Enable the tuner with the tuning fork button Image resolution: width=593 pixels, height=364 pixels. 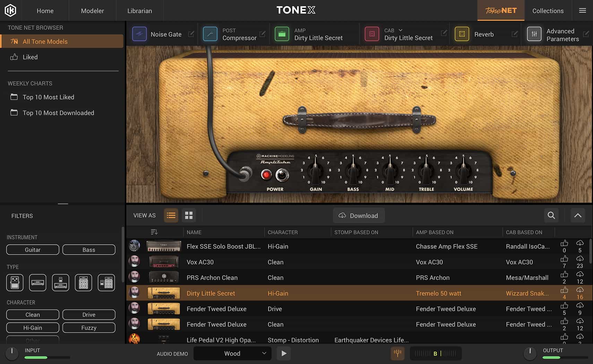click(x=397, y=353)
